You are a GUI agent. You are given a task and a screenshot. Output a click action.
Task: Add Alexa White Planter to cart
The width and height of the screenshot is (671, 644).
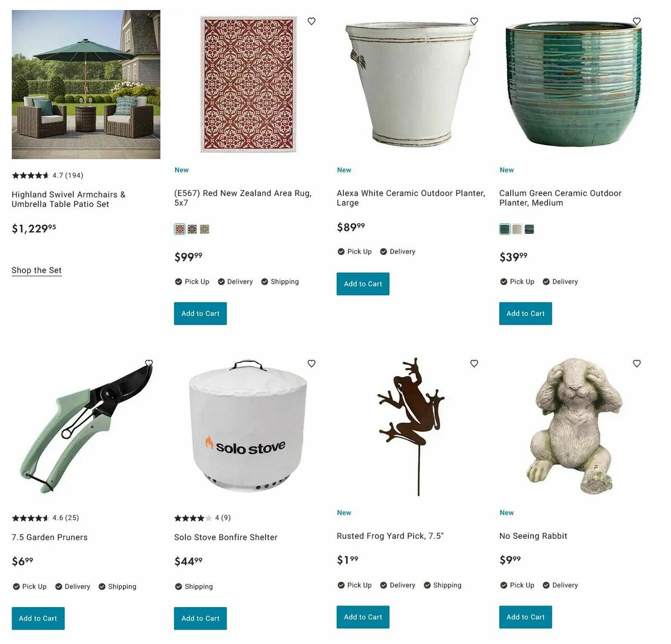(363, 284)
